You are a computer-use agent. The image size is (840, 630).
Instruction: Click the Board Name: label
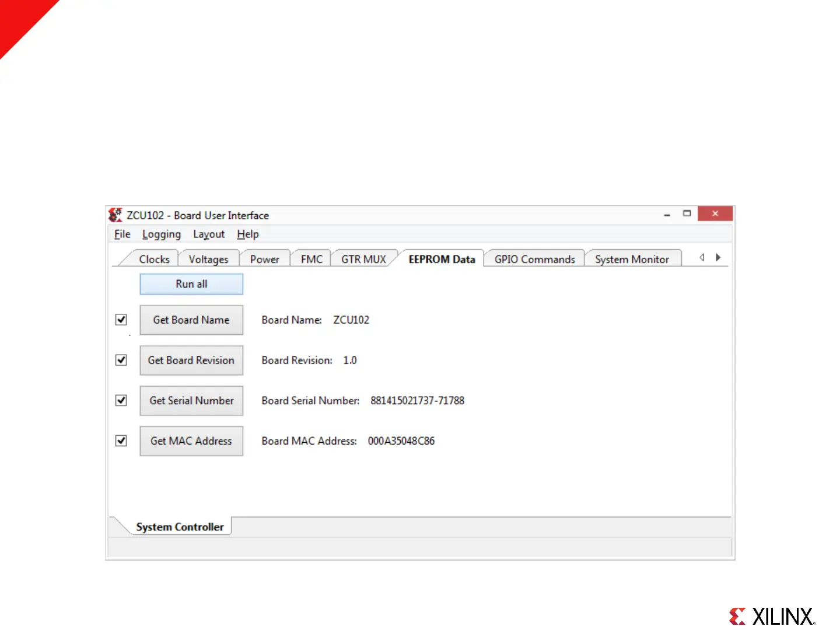292,320
